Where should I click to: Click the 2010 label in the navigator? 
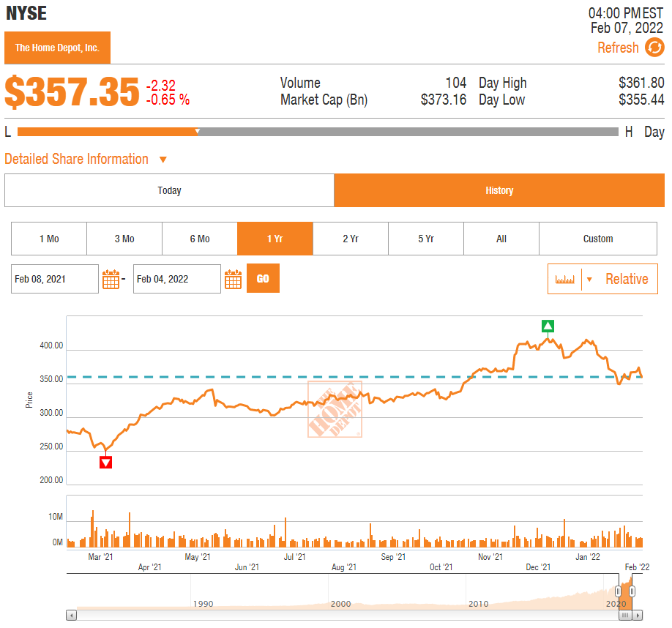pos(478,604)
